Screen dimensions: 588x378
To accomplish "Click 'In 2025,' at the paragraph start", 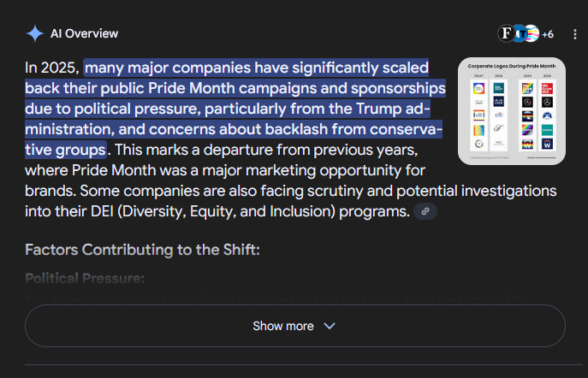I will coord(52,68).
